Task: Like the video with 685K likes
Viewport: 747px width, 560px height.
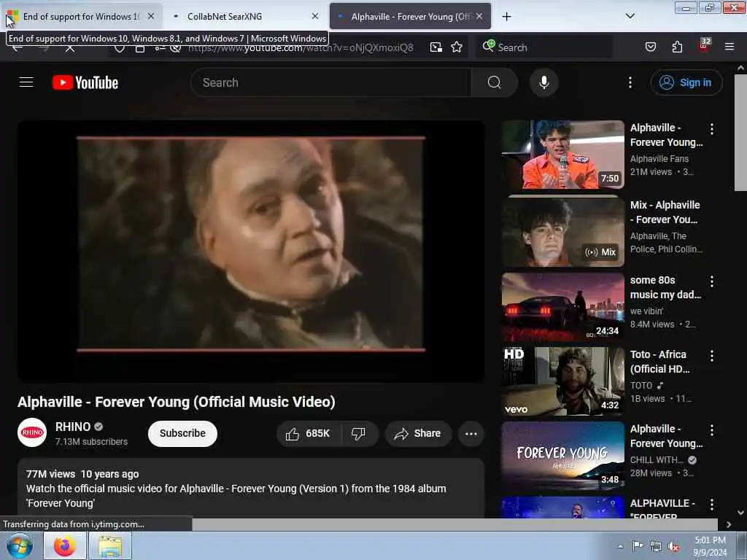Action: point(308,433)
